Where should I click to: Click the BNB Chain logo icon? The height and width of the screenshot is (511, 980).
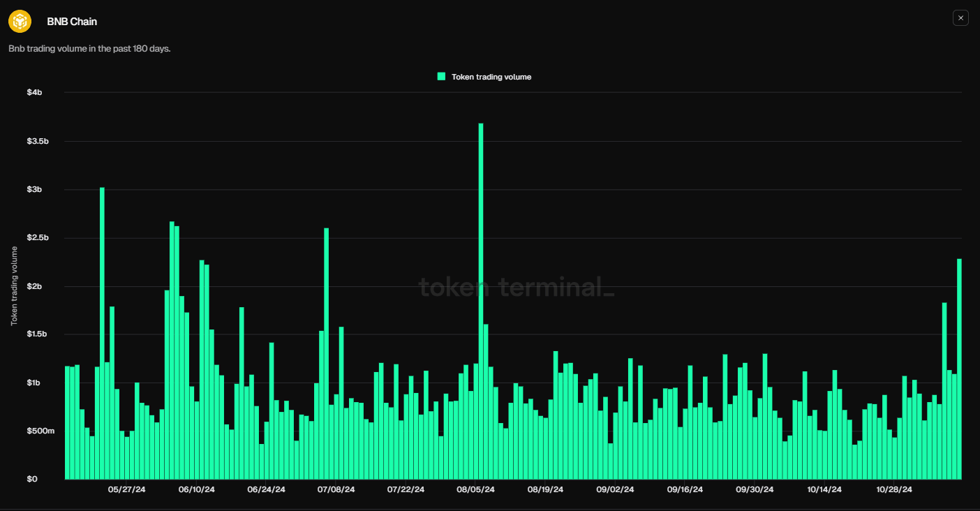(x=20, y=21)
